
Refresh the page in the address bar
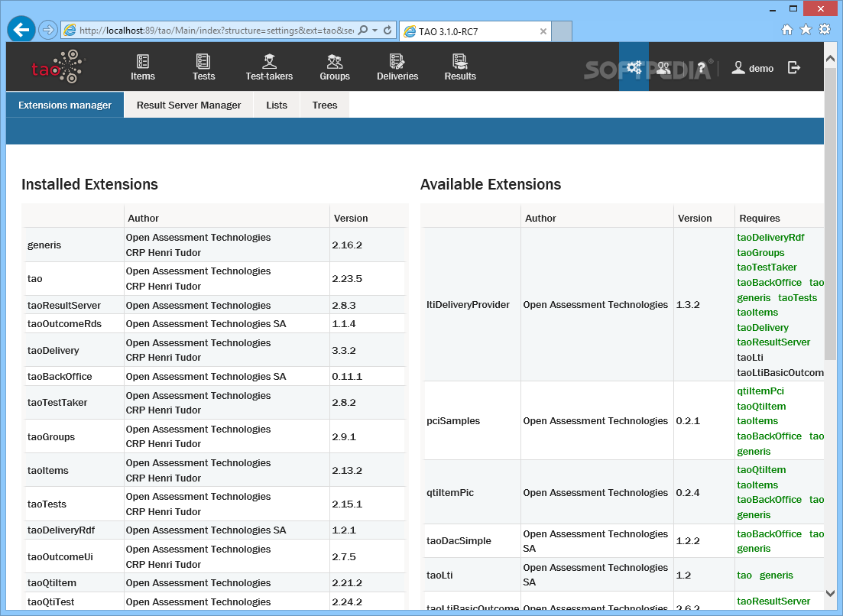point(387,30)
